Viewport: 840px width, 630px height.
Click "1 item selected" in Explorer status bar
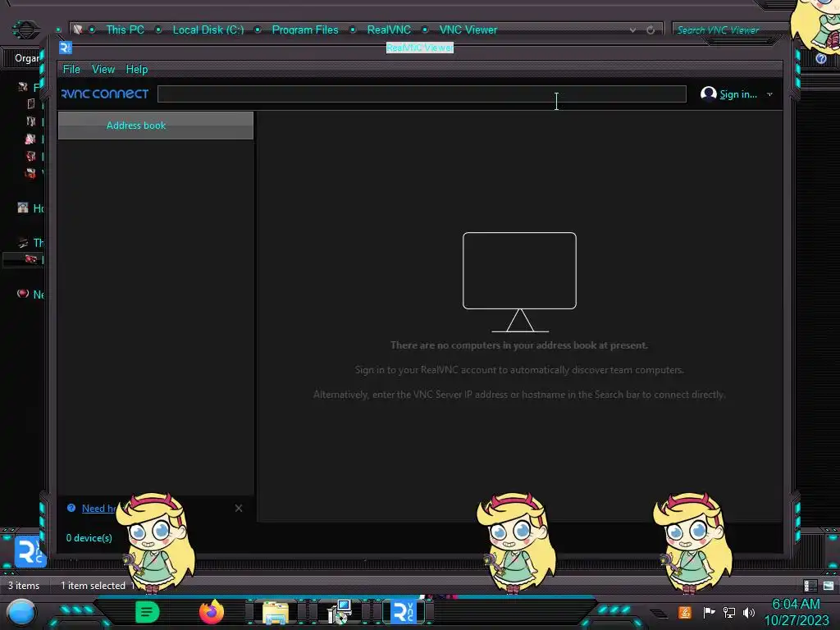[x=93, y=586]
